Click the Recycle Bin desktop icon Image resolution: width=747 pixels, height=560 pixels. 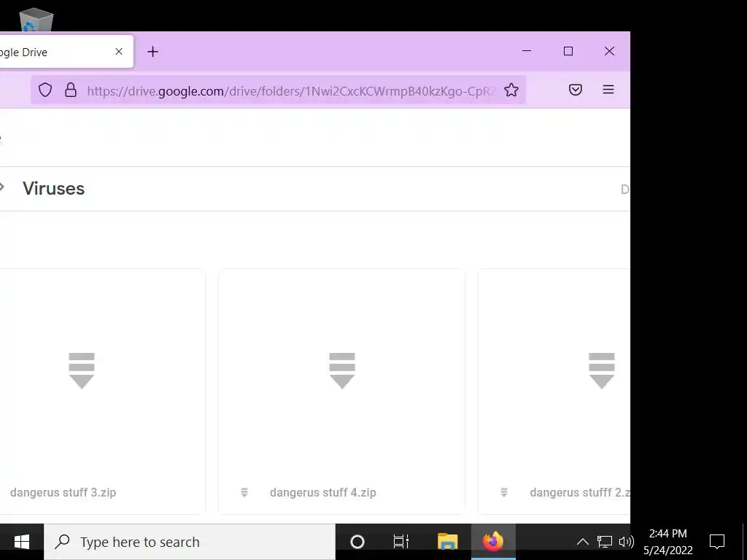tap(36, 19)
